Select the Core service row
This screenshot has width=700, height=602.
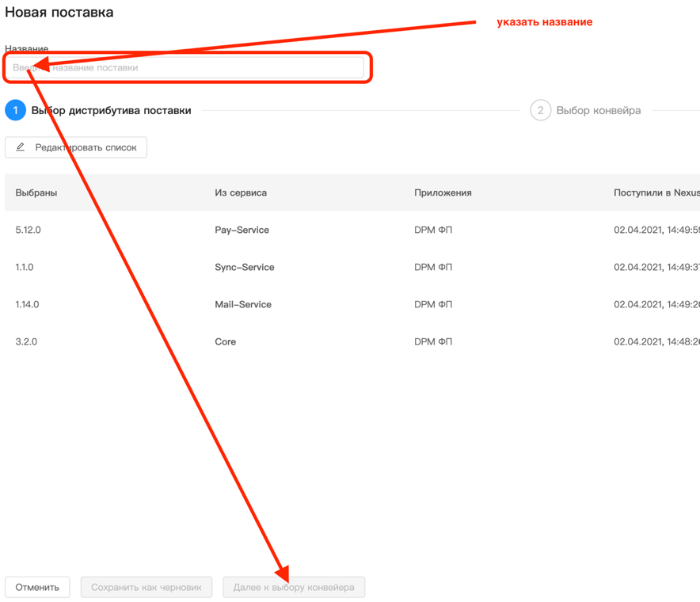point(225,341)
